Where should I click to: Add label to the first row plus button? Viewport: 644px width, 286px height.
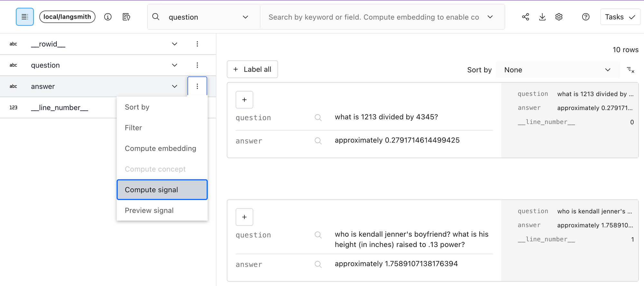tap(244, 100)
